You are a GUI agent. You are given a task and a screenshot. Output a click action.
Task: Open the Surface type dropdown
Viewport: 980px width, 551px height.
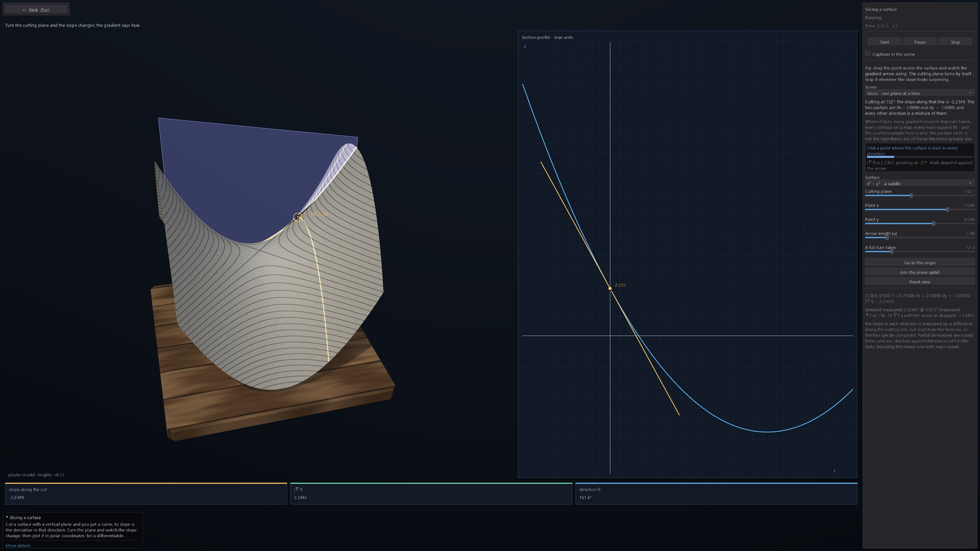point(920,183)
